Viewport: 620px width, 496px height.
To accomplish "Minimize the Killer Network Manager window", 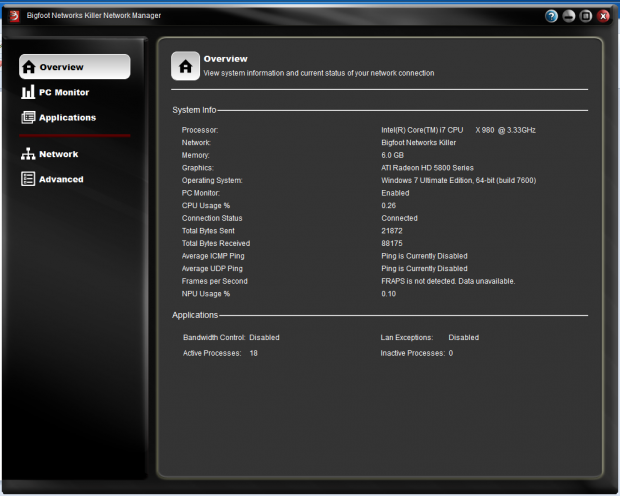I will tap(569, 16).
